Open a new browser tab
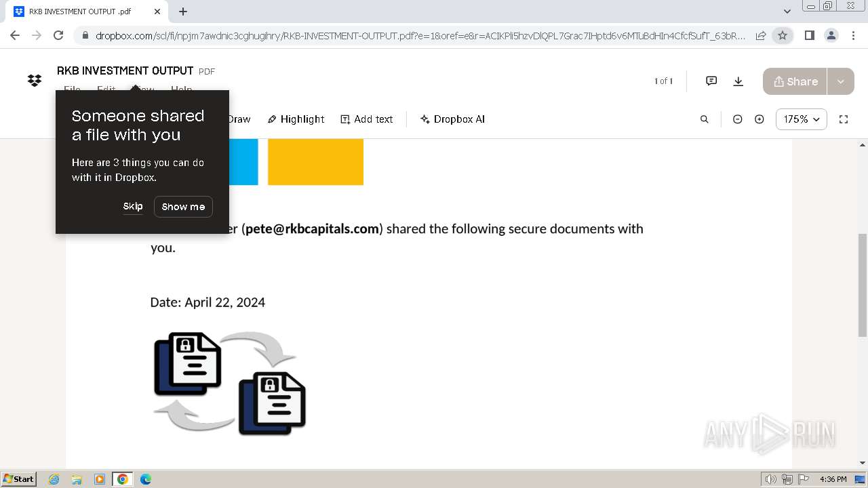This screenshot has width=868, height=488. click(x=183, y=12)
